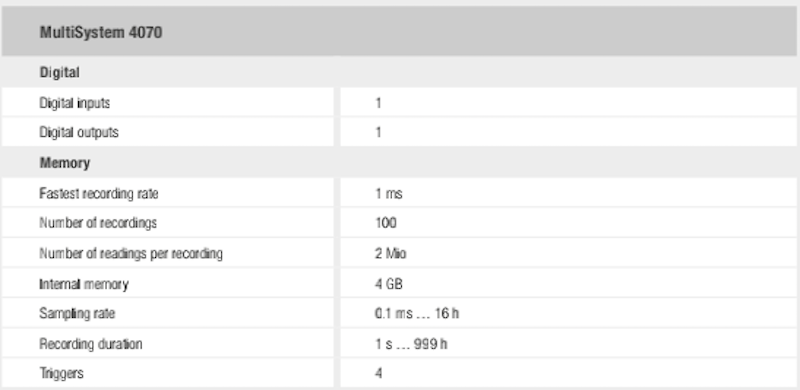Click the value 100 cell

point(568,223)
